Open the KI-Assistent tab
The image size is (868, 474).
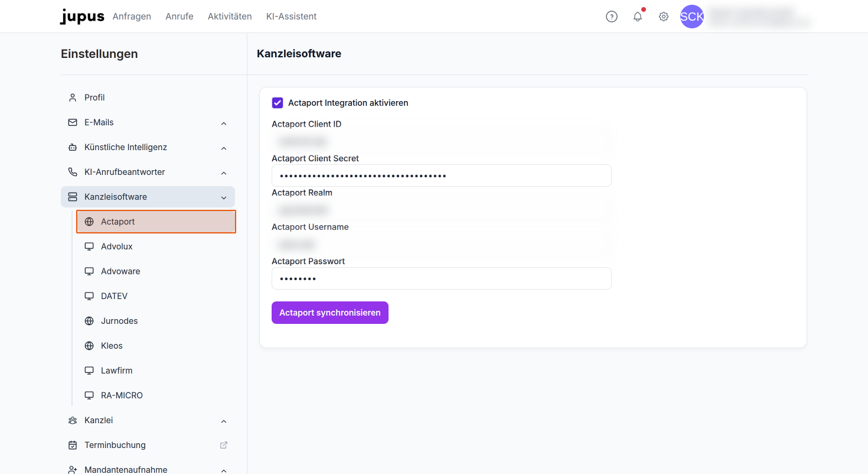(292, 17)
